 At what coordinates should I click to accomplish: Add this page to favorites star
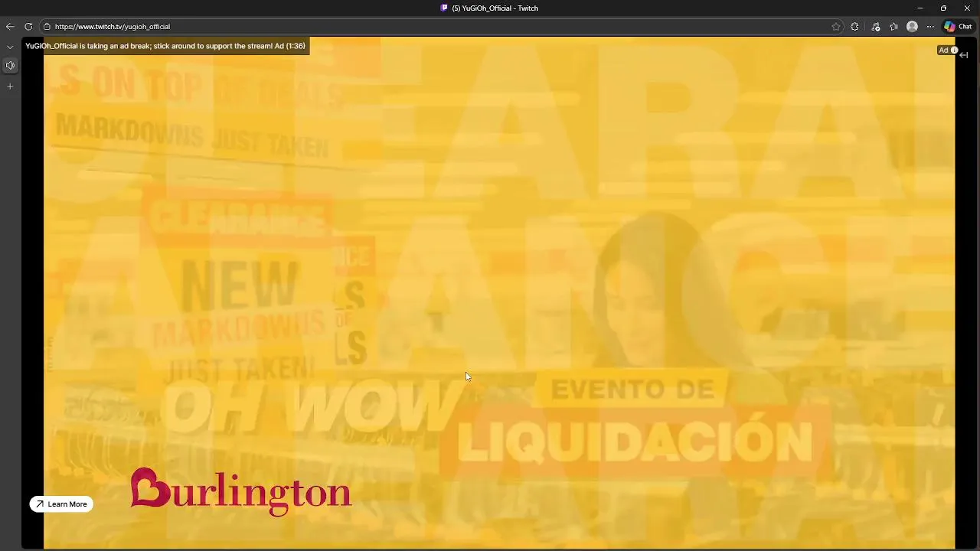836,26
